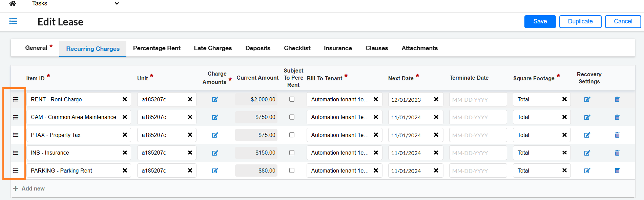The width and height of the screenshot is (644, 200).
Task: Toggle Subject To Perc Rent for PTAX
Action: point(292,135)
